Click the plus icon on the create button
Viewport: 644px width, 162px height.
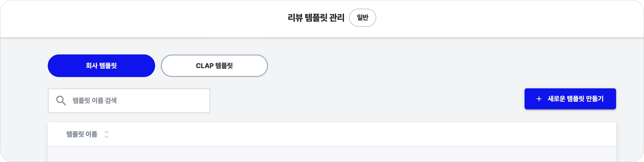click(x=539, y=99)
